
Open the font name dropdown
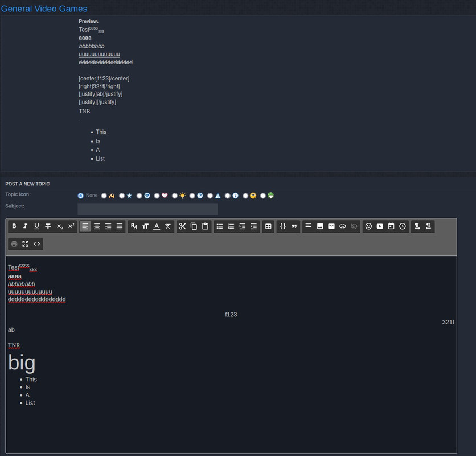pyautogui.click(x=134, y=226)
